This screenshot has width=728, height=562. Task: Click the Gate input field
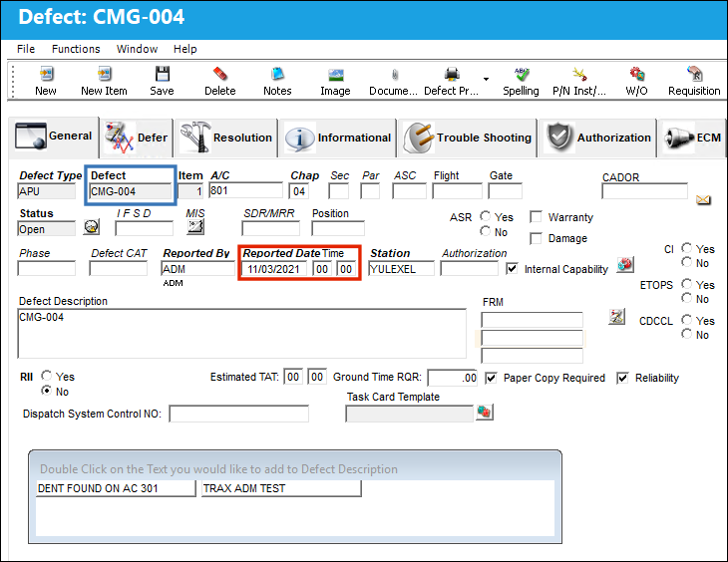(506, 190)
